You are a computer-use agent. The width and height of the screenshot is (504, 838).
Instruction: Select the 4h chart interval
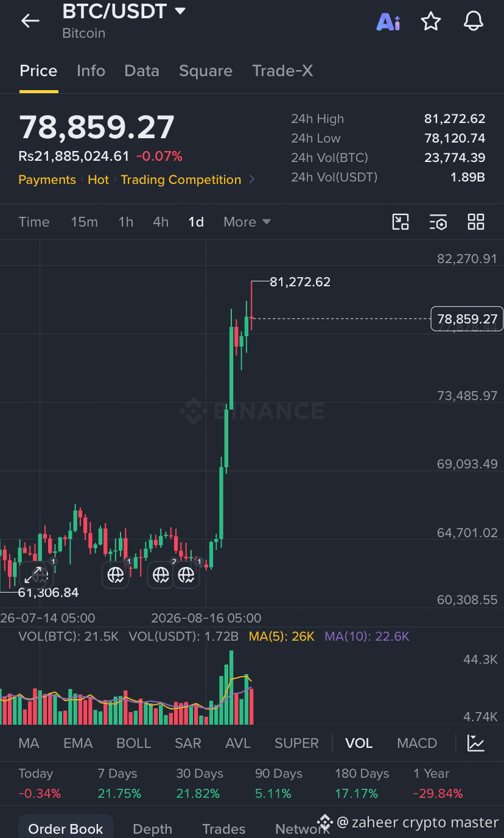pyautogui.click(x=161, y=222)
